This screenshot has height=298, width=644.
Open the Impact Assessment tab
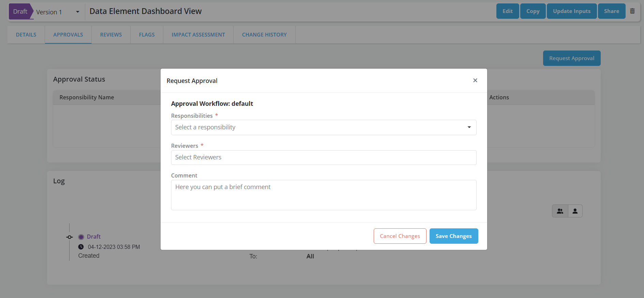pos(198,35)
